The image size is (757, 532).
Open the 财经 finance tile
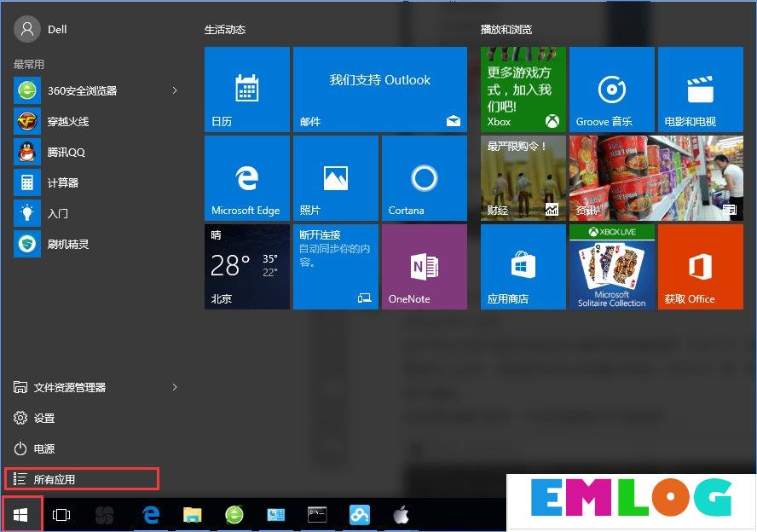tap(523, 178)
